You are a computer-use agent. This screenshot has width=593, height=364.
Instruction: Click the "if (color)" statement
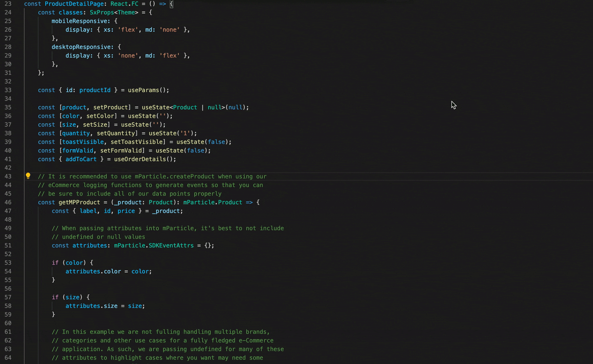[x=72, y=263]
